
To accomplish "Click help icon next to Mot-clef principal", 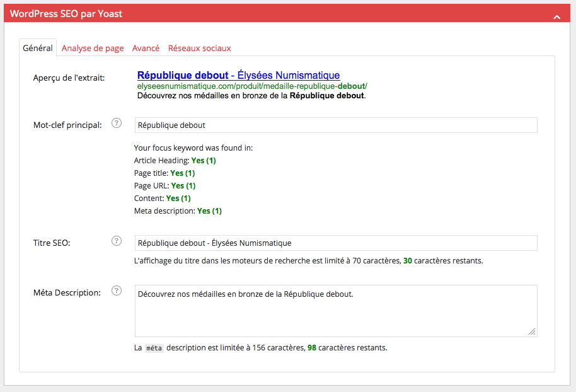I will 117,123.
